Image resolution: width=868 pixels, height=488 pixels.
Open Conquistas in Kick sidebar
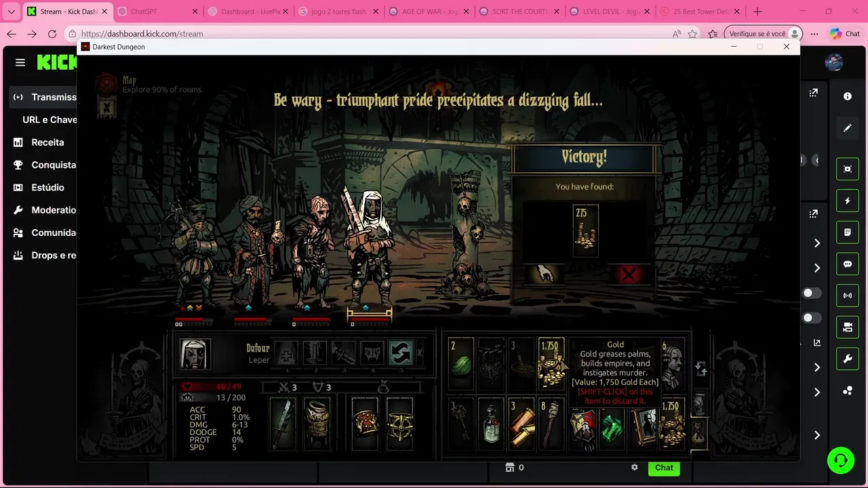pos(45,165)
